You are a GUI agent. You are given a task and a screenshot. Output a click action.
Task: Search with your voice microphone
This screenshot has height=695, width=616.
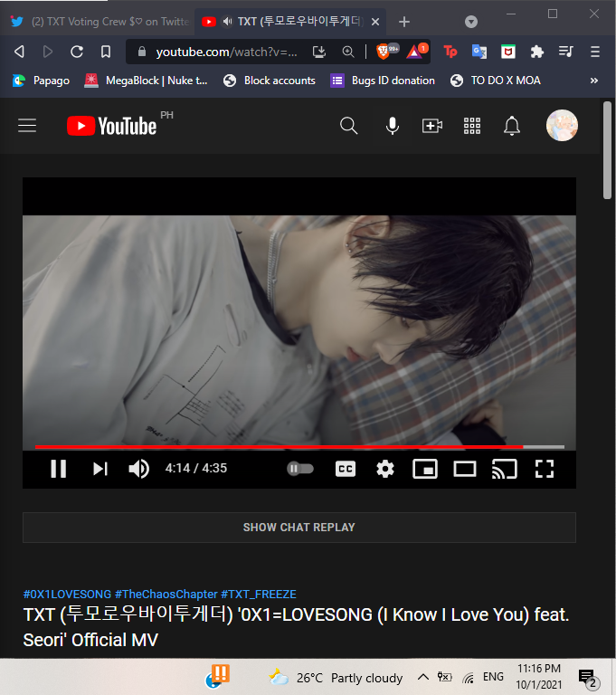coord(393,126)
